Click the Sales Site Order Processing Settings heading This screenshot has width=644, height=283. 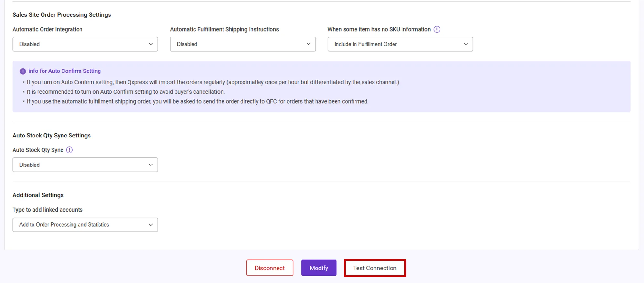click(62, 15)
